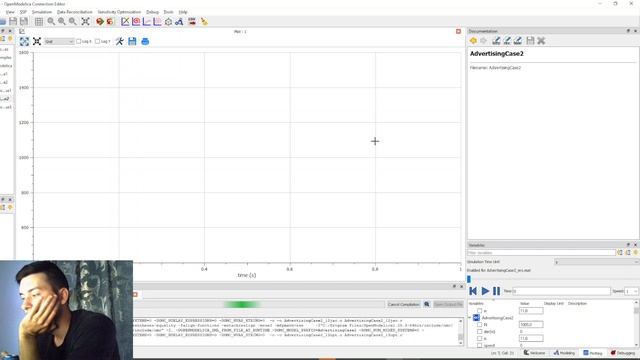This screenshot has height=360, width=640.
Task: Click Collapse All icon in Variables panel
Action: tap(628, 253)
